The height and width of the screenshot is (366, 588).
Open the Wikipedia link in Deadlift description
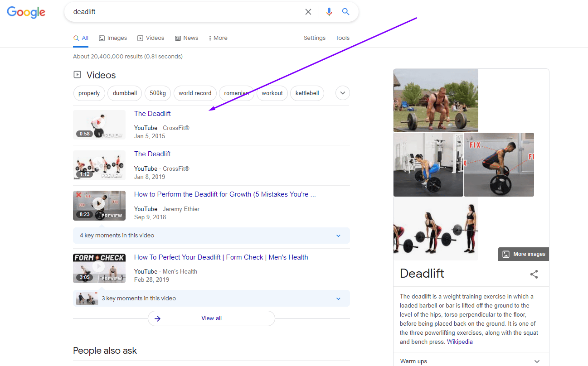pos(460,342)
